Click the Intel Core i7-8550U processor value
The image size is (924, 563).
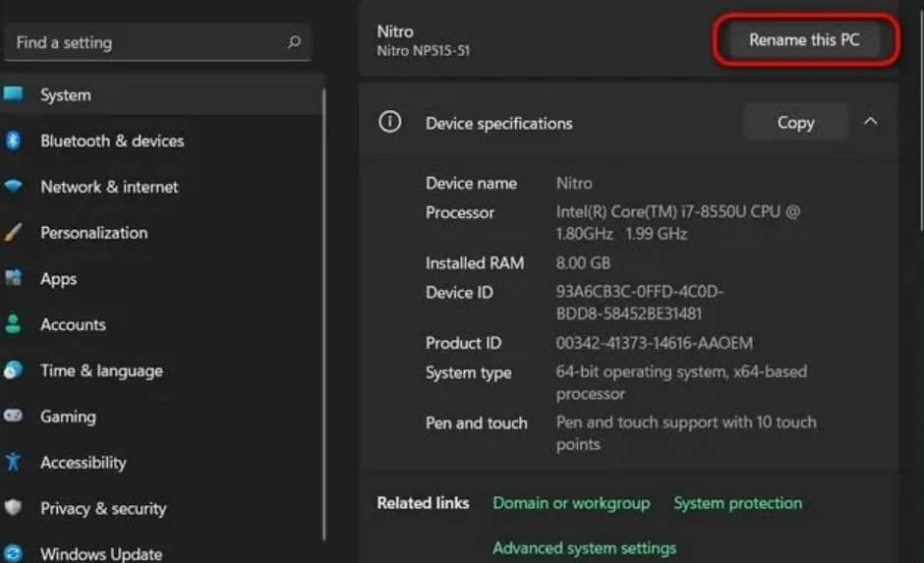[x=677, y=223]
